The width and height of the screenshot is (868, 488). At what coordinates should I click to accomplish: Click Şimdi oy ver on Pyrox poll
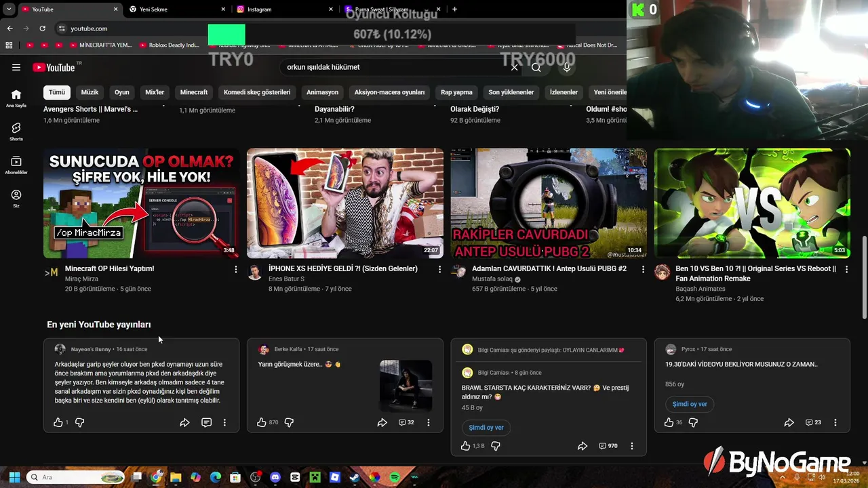click(x=690, y=404)
